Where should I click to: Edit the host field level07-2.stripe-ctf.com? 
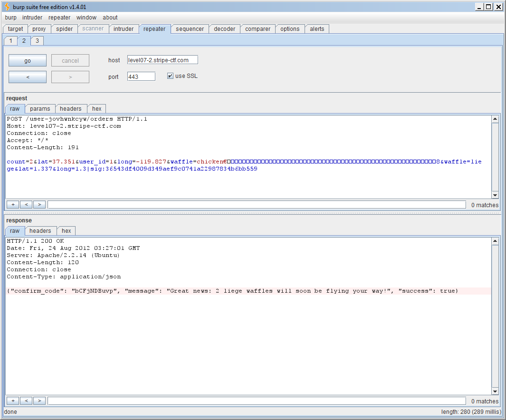pyautogui.click(x=162, y=60)
